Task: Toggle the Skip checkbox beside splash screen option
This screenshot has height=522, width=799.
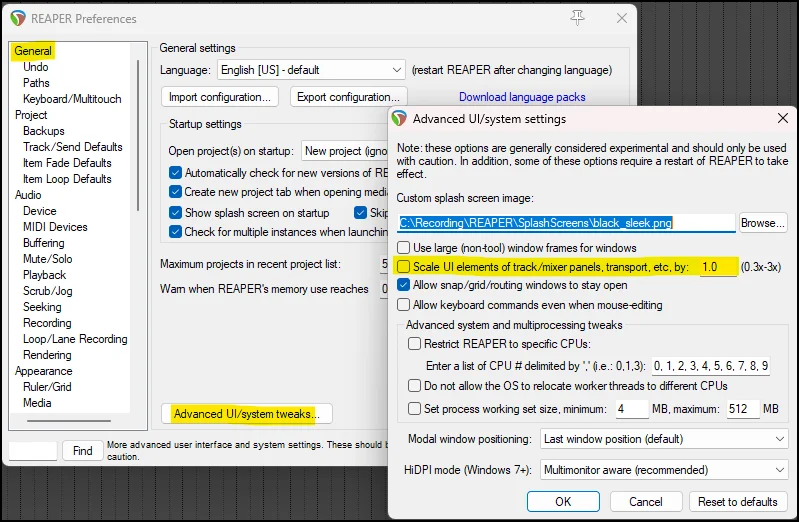Action: tap(361, 213)
